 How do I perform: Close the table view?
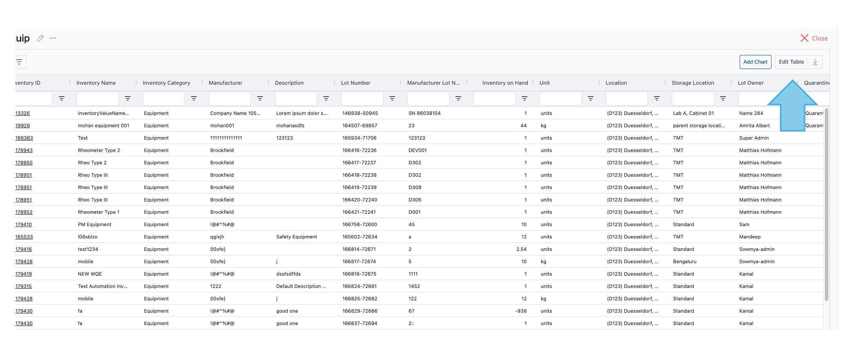coord(814,38)
